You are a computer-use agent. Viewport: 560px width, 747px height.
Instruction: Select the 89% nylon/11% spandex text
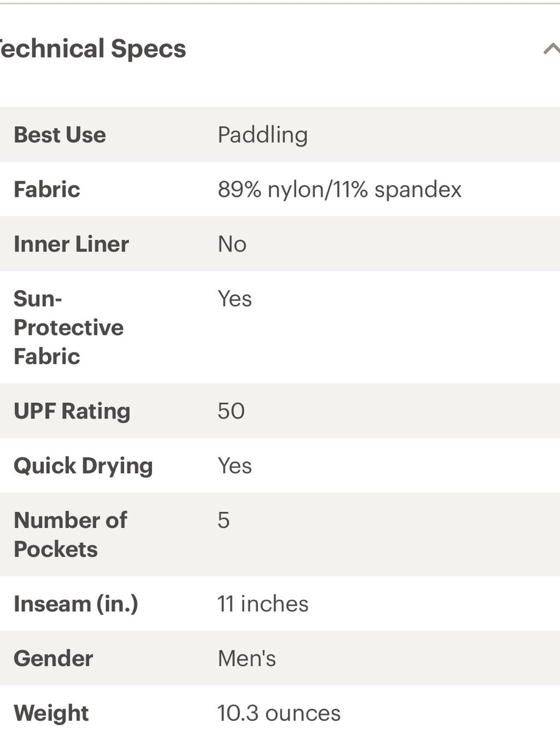(x=339, y=189)
